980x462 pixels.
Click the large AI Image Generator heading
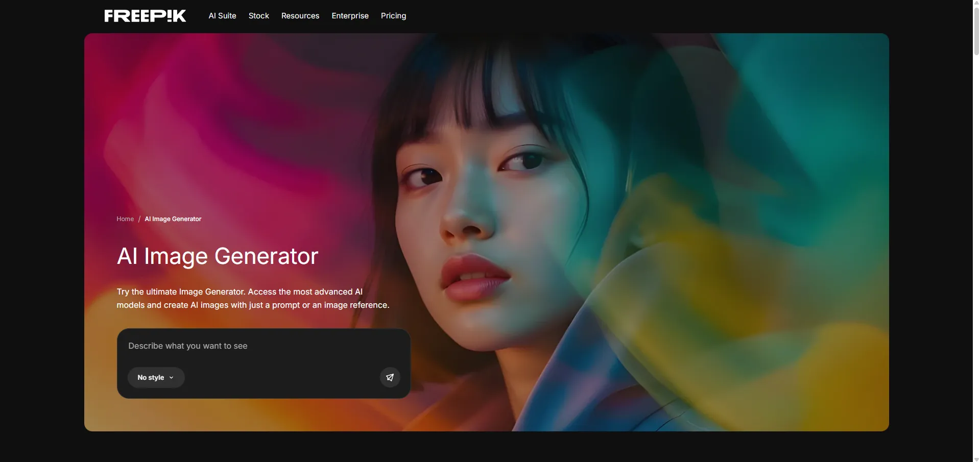coord(218,256)
